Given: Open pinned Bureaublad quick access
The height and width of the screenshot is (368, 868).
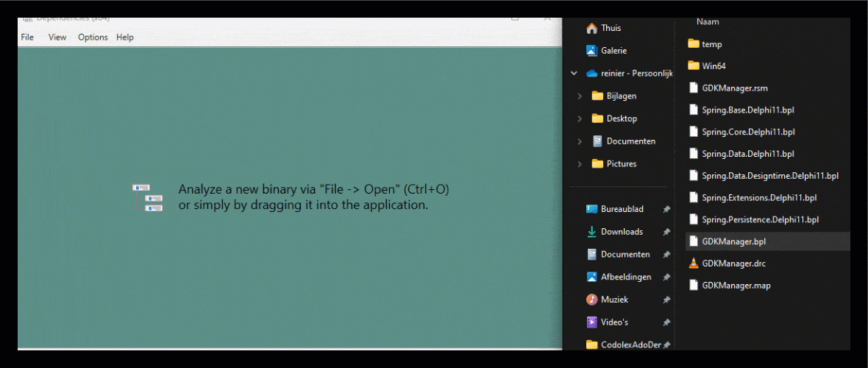Looking at the screenshot, I should (622, 209).
